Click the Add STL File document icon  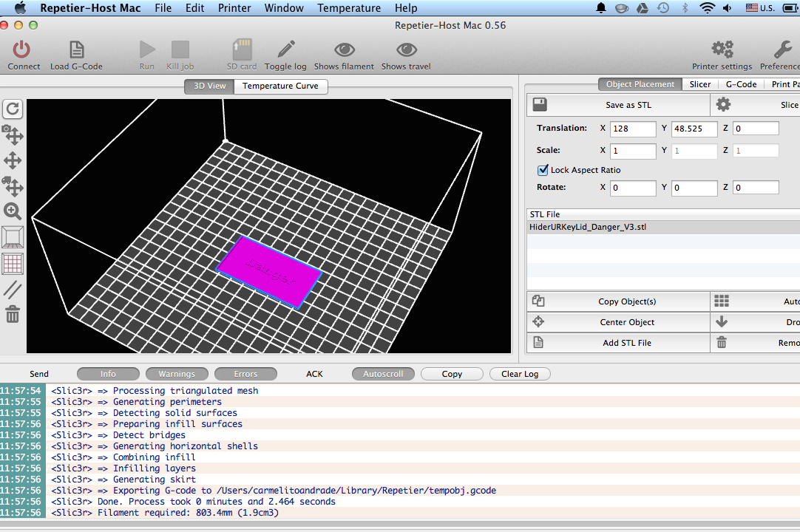click(538, 342)
